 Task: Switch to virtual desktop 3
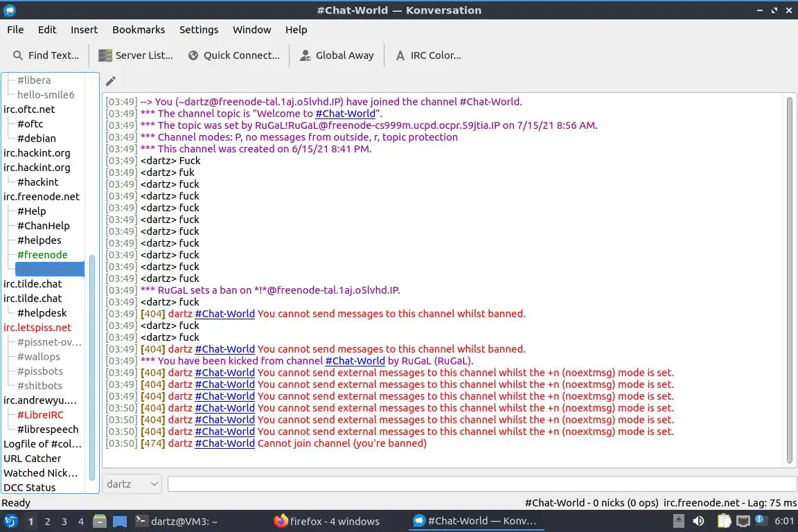64,522
